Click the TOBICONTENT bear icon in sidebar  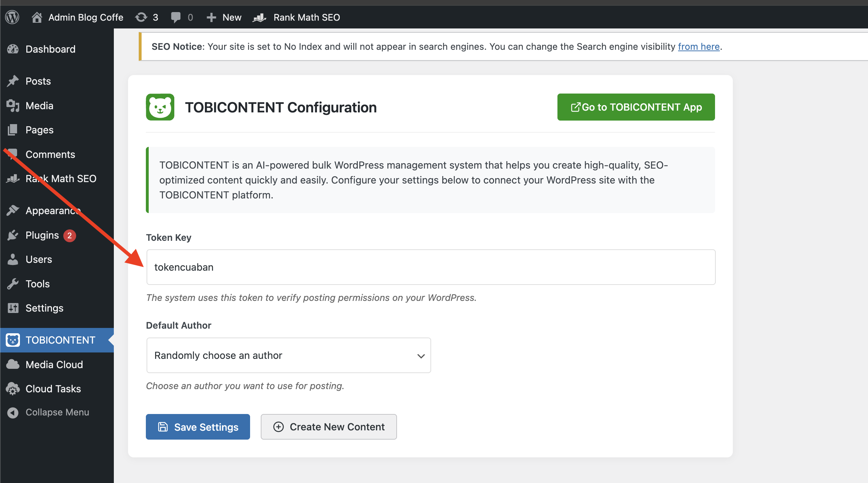pos(13,340)
